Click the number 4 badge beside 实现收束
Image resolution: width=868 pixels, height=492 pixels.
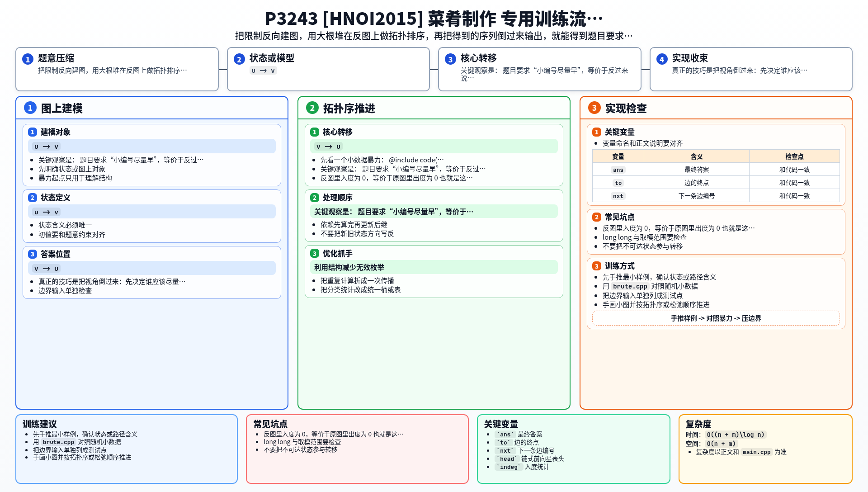662,59
